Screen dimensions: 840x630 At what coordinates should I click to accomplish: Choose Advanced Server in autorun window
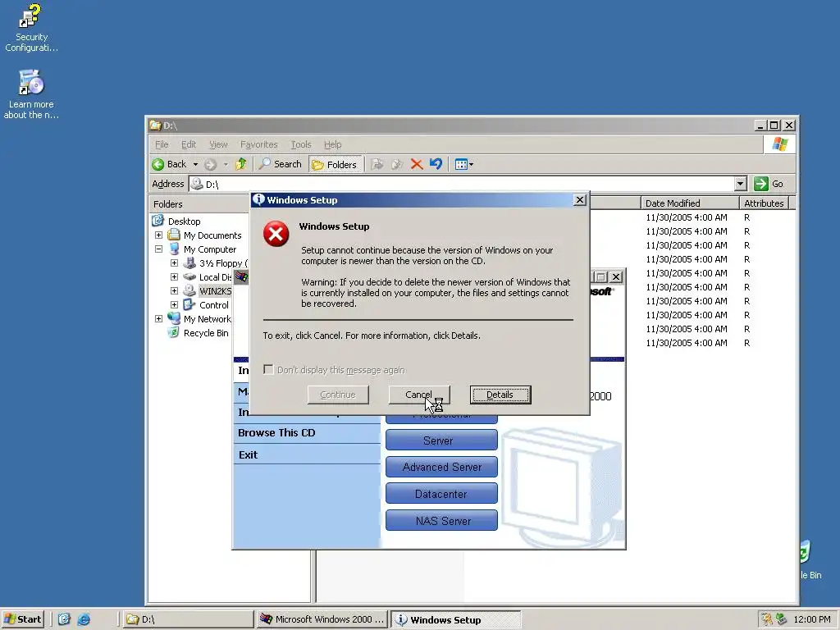coord(441,467)
